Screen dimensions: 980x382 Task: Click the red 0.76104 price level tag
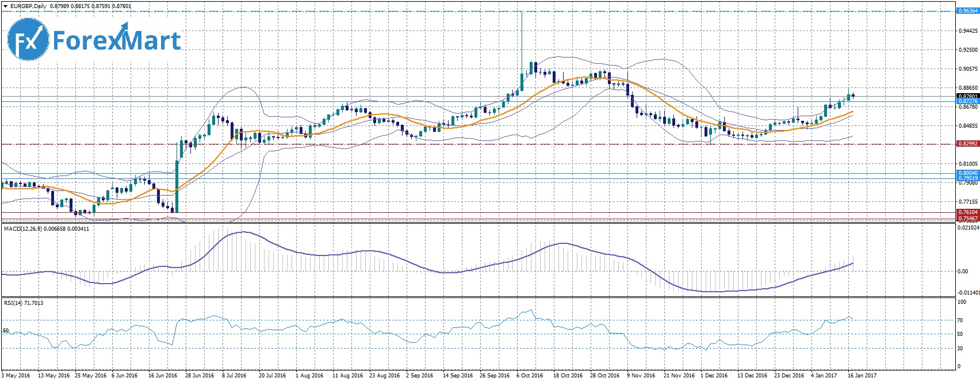pos(967,213)
